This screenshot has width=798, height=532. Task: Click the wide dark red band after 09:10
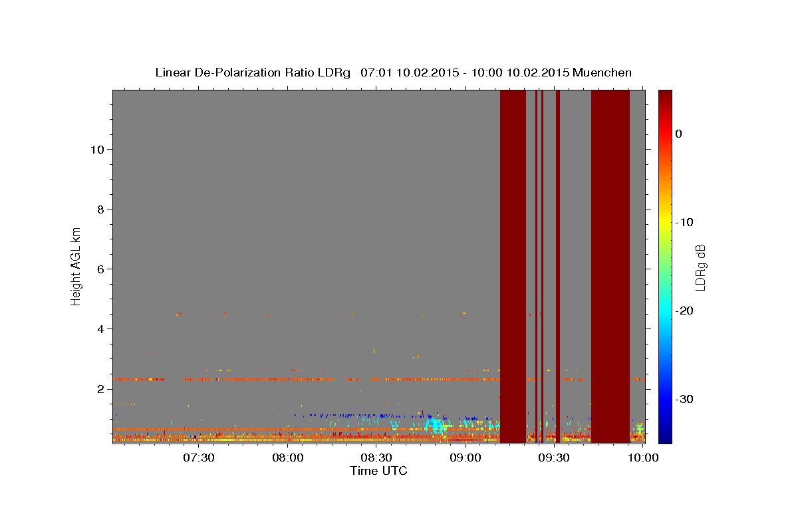(513, 266)
